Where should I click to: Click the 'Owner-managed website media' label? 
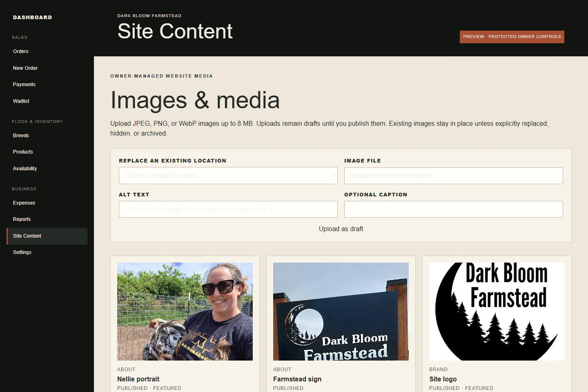162,76
